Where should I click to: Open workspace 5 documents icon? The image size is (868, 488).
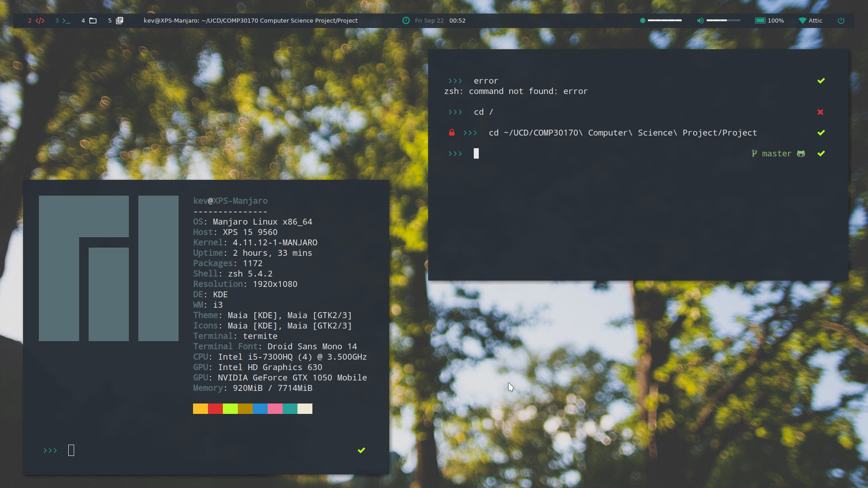pyautogui.click(x=119, y=21)
